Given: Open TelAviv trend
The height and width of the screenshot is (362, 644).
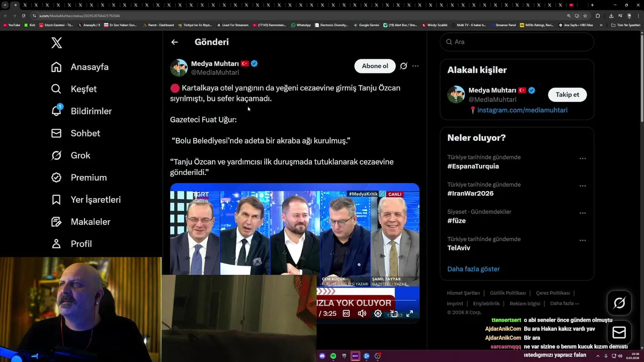Looking at the screenshot, I should [x=459, y=248].
